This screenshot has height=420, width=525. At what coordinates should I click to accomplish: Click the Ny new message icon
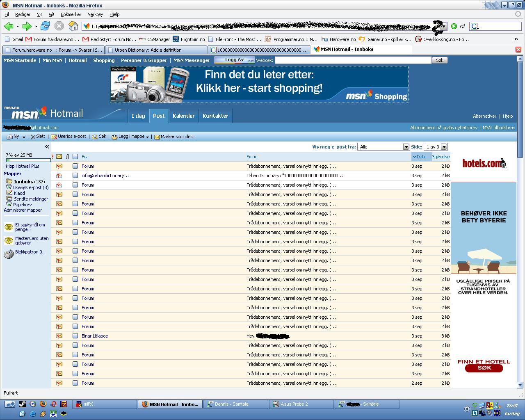click(x=9, y=137)
